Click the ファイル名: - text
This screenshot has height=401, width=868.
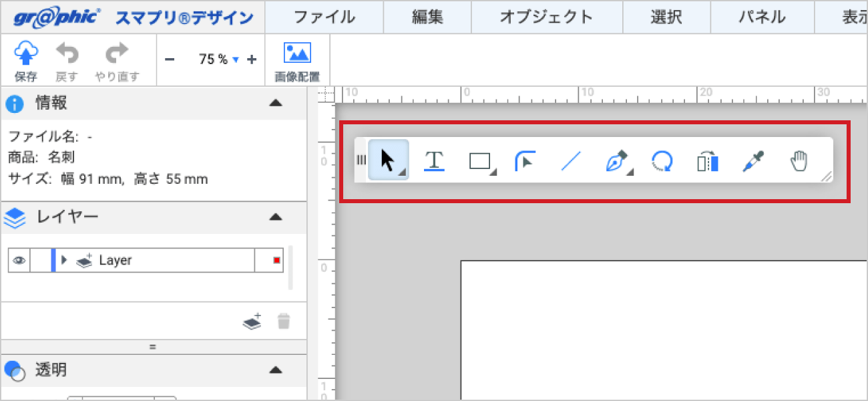(x=50, y=137)
